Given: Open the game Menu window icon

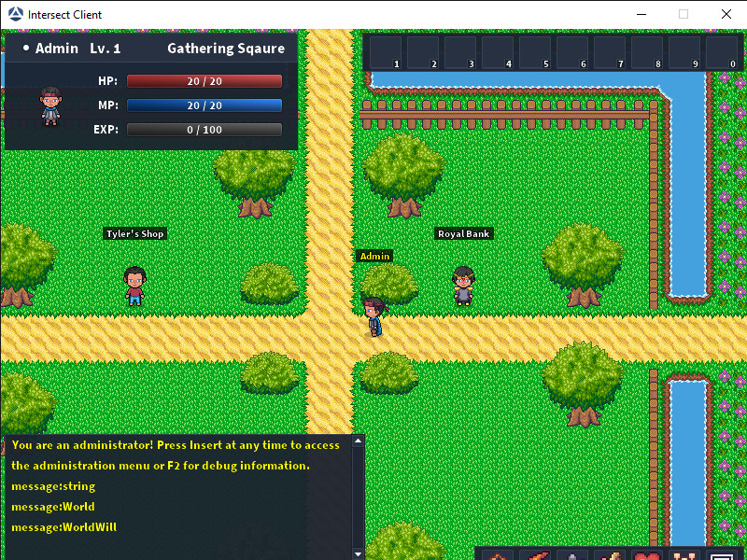Looking at the screenshot, I should [720, 554].
